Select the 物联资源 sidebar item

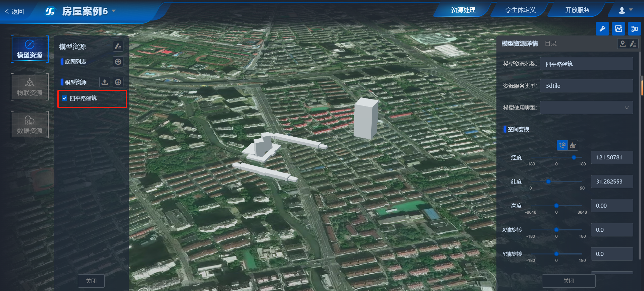pos(30,87)
